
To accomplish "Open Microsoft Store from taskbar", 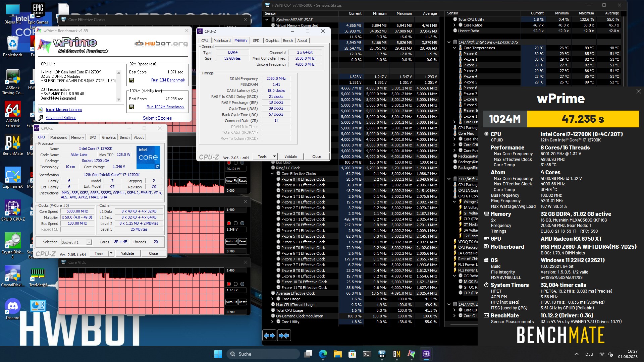I will [352, 354].
